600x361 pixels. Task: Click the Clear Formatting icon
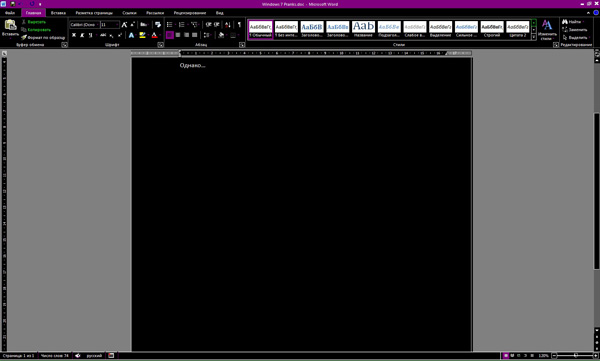click(x=158, y=25)
